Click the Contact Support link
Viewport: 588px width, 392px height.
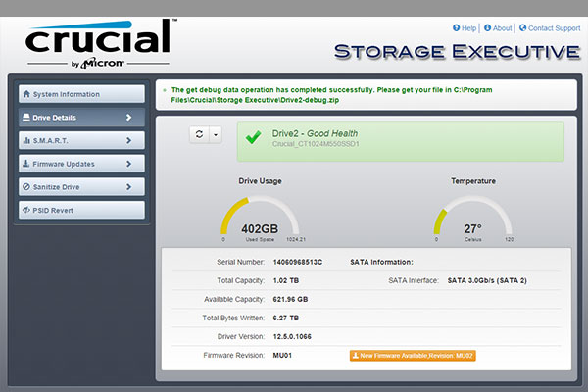[x=555, y=28]
